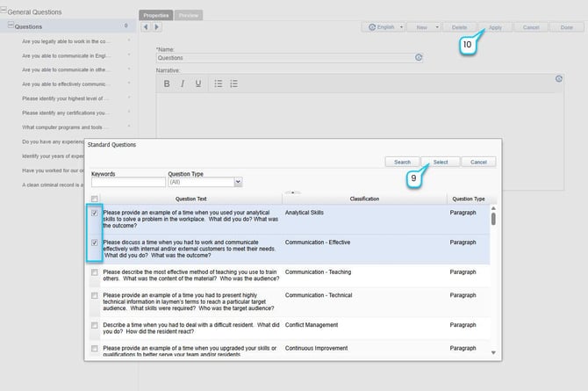588x391 pixels.
Task: Click the translate icon beside Name field
Action: click(x=419, y=57)
